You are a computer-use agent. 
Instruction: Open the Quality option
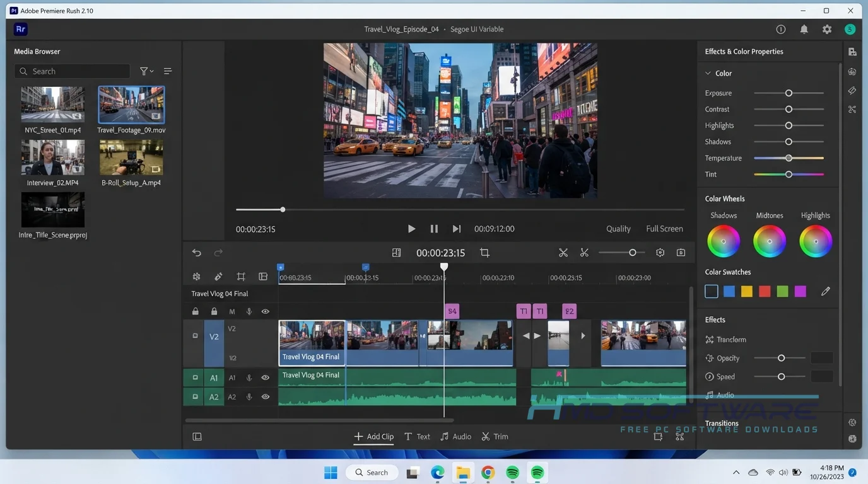click(618, 229)
